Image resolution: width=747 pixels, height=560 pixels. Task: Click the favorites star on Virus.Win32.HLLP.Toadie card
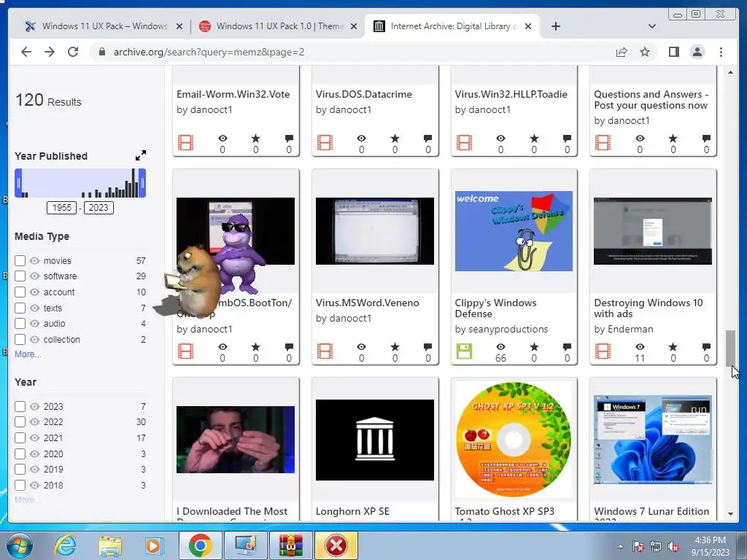coord(534,138)
